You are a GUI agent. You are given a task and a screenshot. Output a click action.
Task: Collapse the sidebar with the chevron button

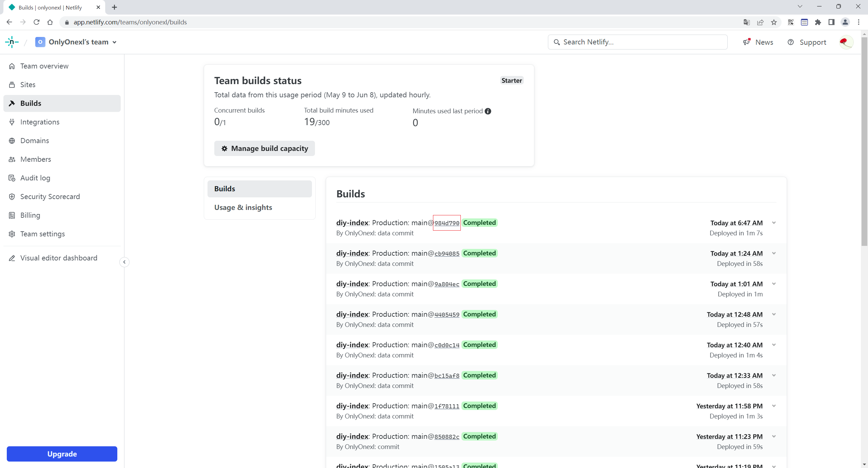tap(124, 262)
